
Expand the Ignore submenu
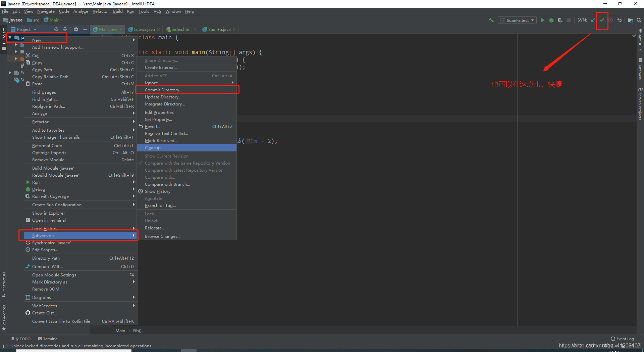186,83
